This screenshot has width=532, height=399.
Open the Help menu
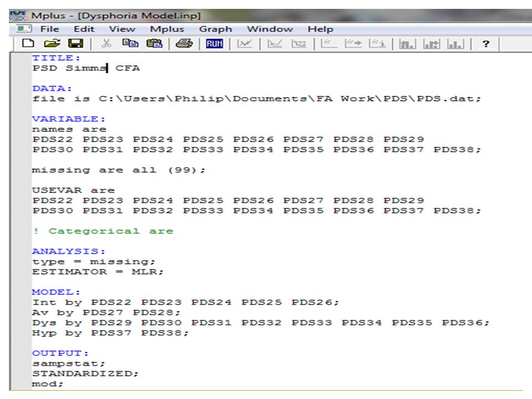[x=320, y=29]
